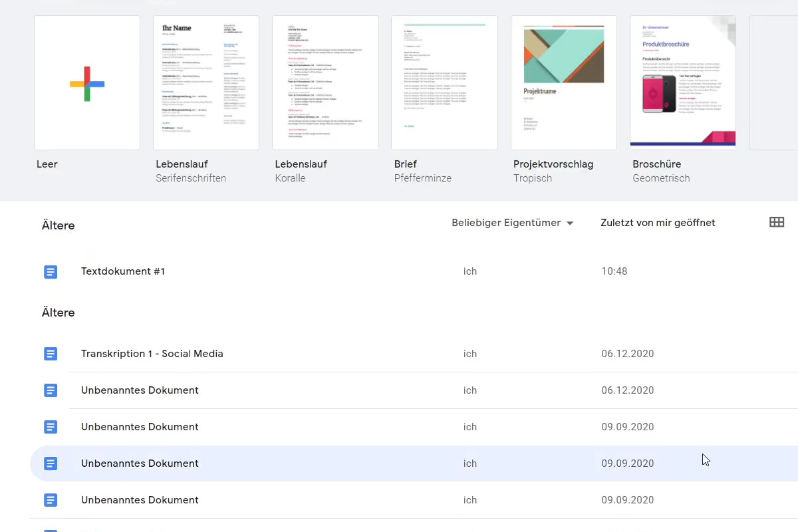798x532 pixels.
Task: Click the Leer label under the blank template
Action: pos(47,164)
